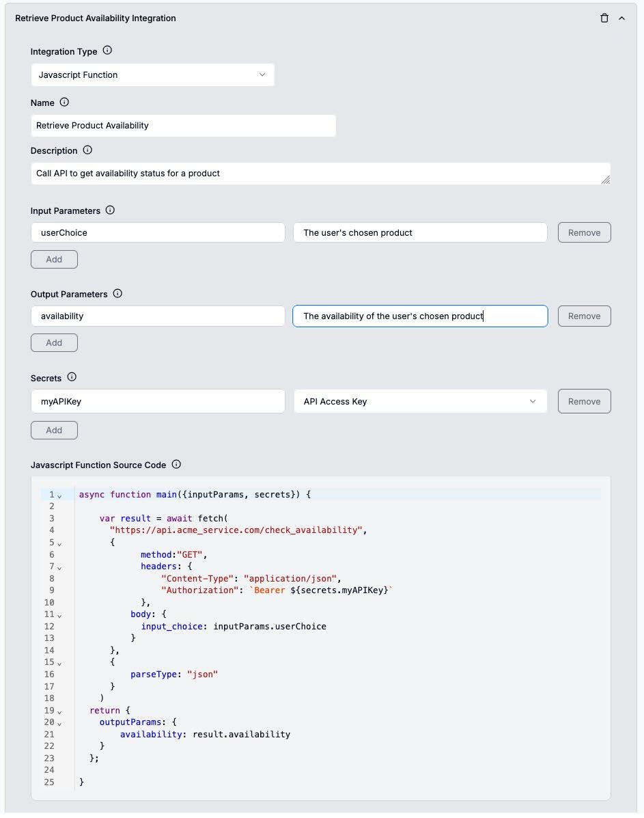The height and width of the screenshot is (818, 644).
Task: Fold headers block at line 7
Action: click(x=59, y=568)
